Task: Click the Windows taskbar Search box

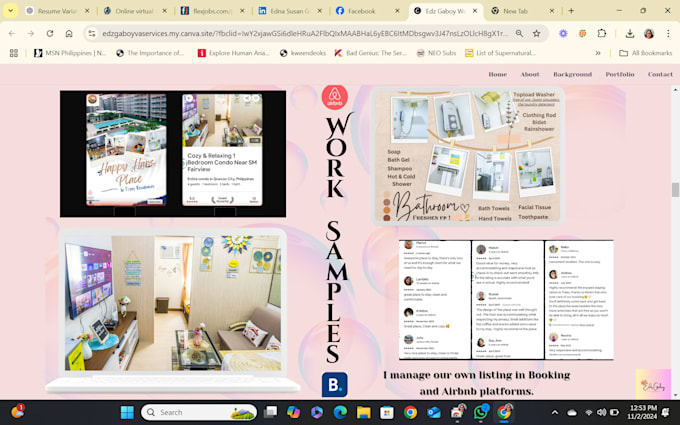Action: coord(199,412)
